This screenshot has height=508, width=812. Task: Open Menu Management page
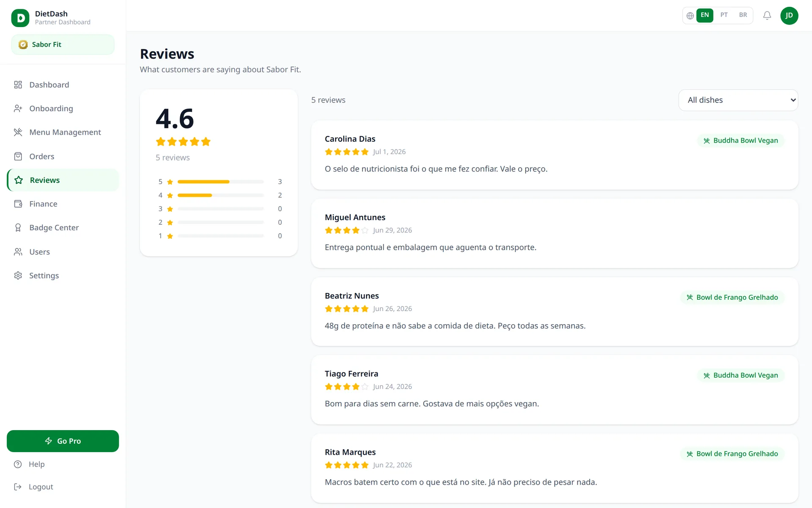pyautogui.click(x=63, y=132)
